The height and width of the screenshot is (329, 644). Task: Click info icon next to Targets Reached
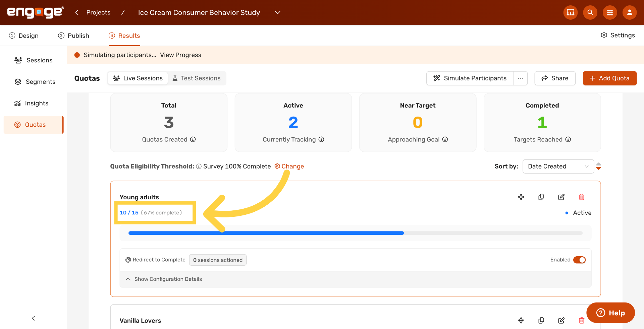coord(568,139)
